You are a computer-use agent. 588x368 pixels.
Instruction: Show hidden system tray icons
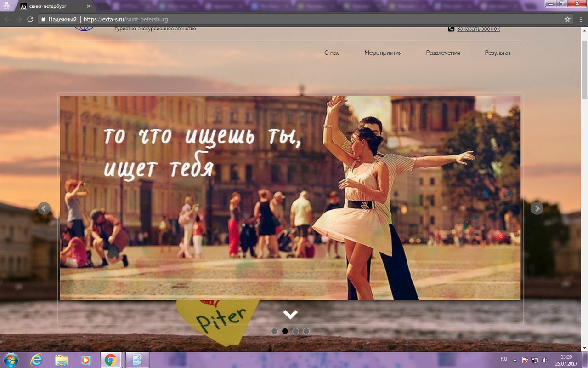(x=515, y=360)
